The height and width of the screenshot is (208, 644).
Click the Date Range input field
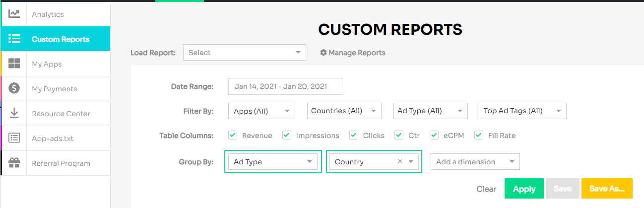(285, 86)
